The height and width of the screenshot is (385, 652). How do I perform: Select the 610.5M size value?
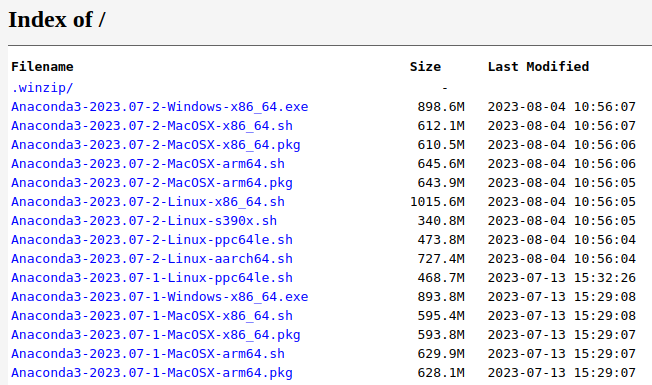point(441,145)
